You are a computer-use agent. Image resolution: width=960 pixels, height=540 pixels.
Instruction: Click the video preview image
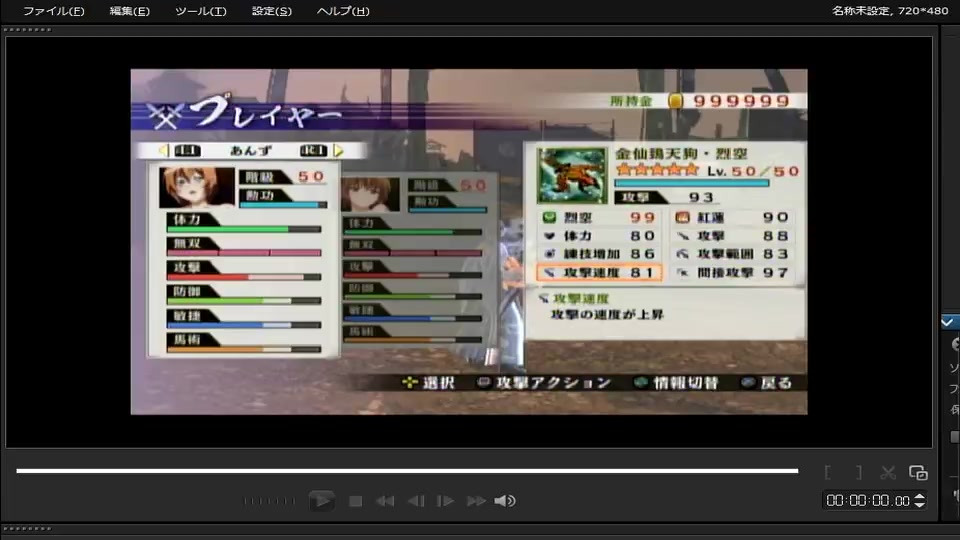coord(469,241)
